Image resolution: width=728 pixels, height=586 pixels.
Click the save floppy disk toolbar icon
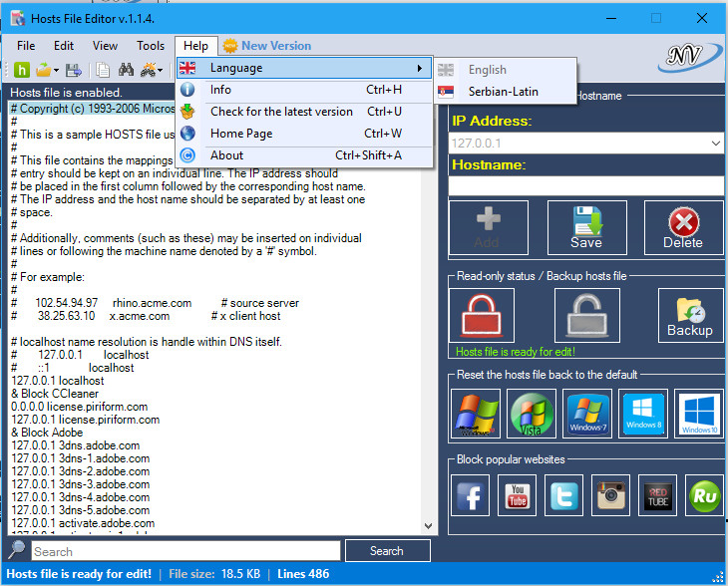click(74, 70)
